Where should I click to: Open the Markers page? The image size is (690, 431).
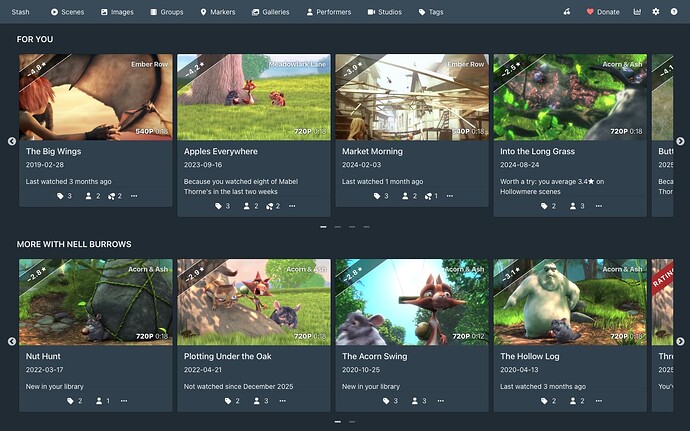(217, 12)
